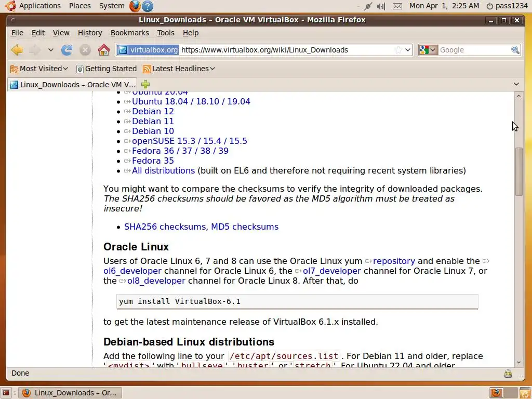Open the Bookmarks menu
532x399 pixels.
(x=129, y=33)
